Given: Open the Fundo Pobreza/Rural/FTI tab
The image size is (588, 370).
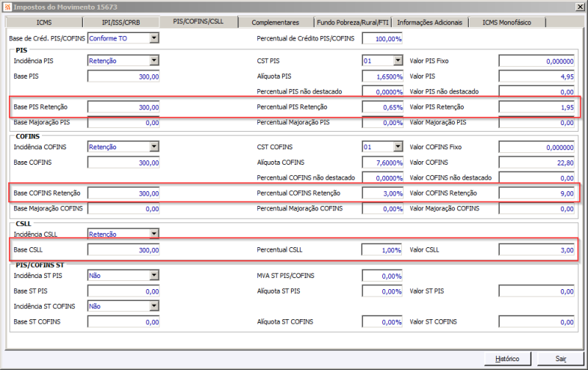Looking at the screenshot, I should point(353,23).
